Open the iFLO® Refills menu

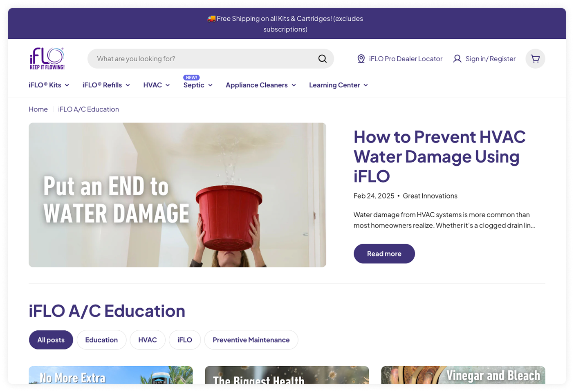click(106, 85)
